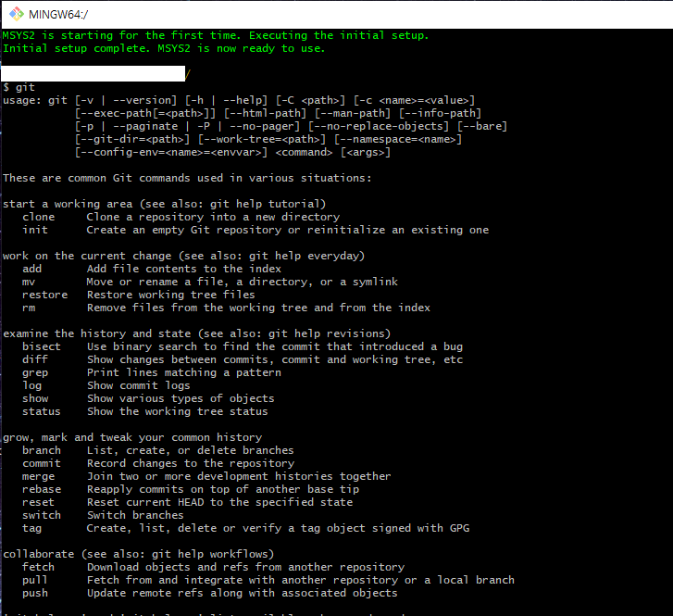Click the 'pull' command name
This screenshot has height=616, width=673.
click(35, 580)
